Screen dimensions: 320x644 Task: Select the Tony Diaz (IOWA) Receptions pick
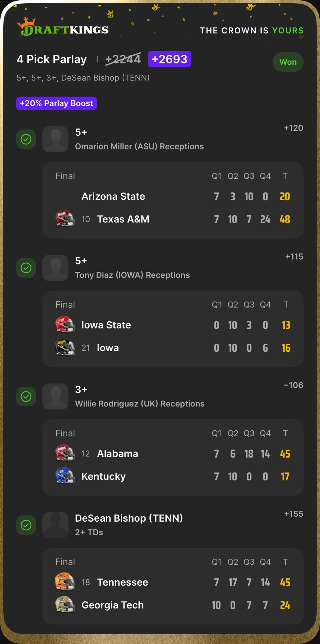(x=132, y=275)
